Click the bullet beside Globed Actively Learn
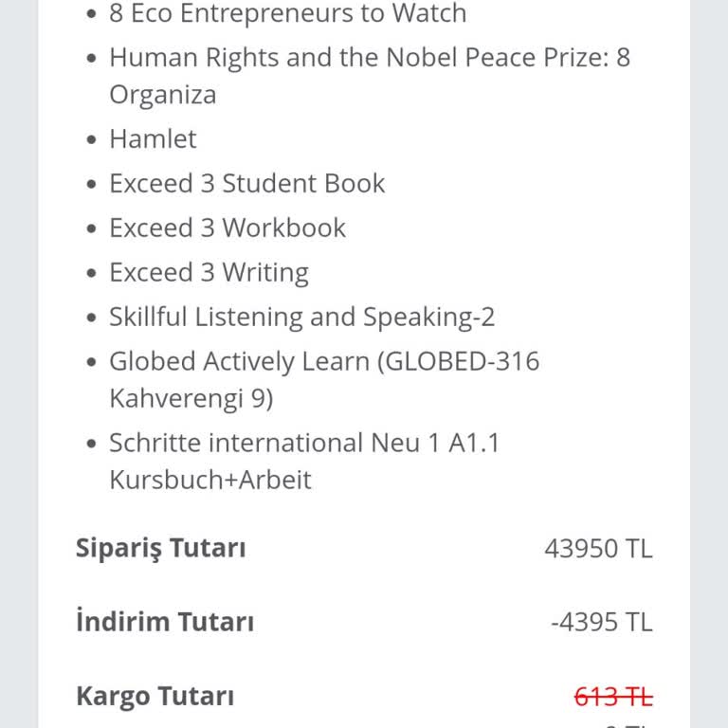Screen dimensions: 728x728 click(91, 363)
